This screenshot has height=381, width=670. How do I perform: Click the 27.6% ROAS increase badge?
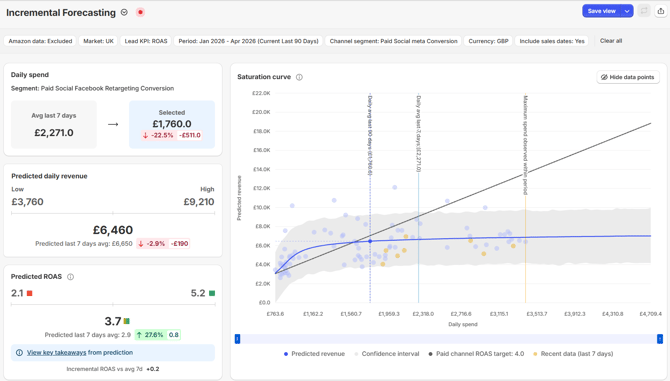point(150,335)
